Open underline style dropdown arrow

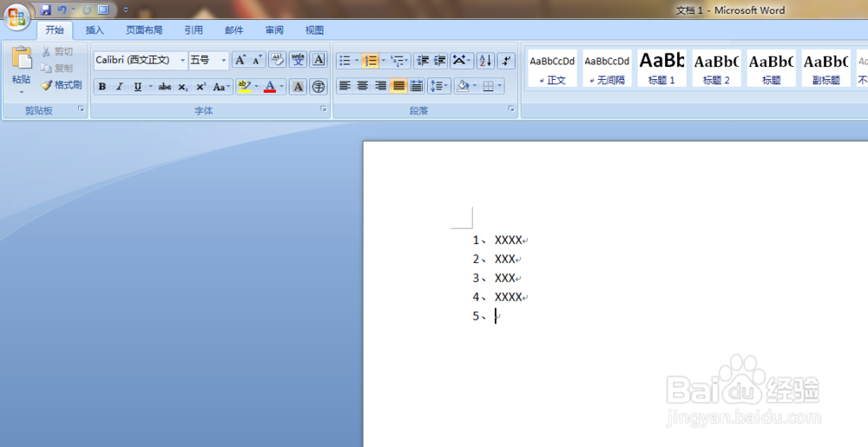pos(150,87)
